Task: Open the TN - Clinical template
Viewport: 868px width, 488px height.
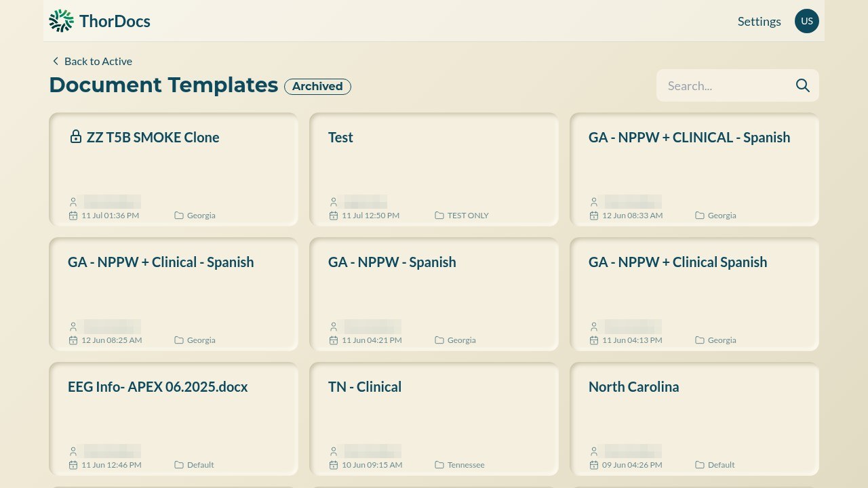Action: (x=434, y=419)
